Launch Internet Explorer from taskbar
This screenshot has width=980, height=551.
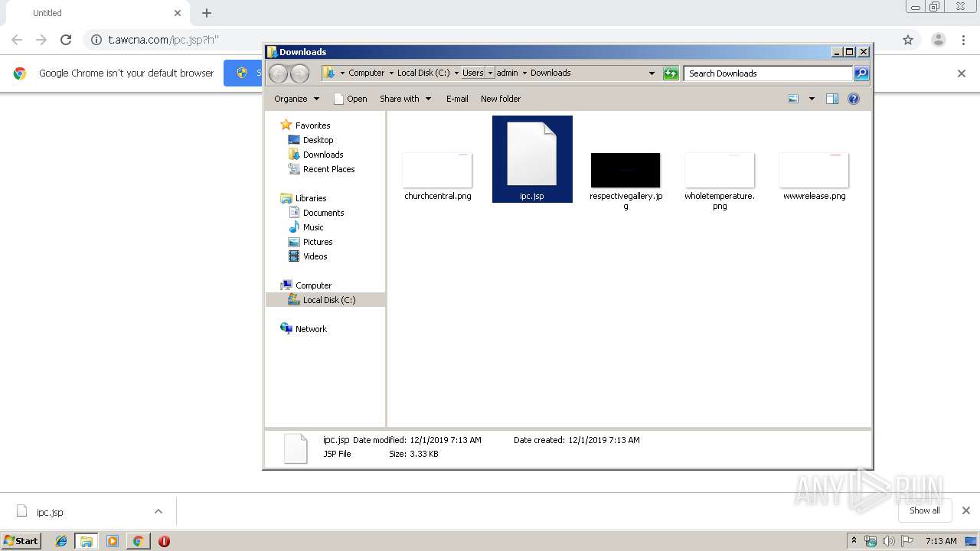tap(61, 541)
